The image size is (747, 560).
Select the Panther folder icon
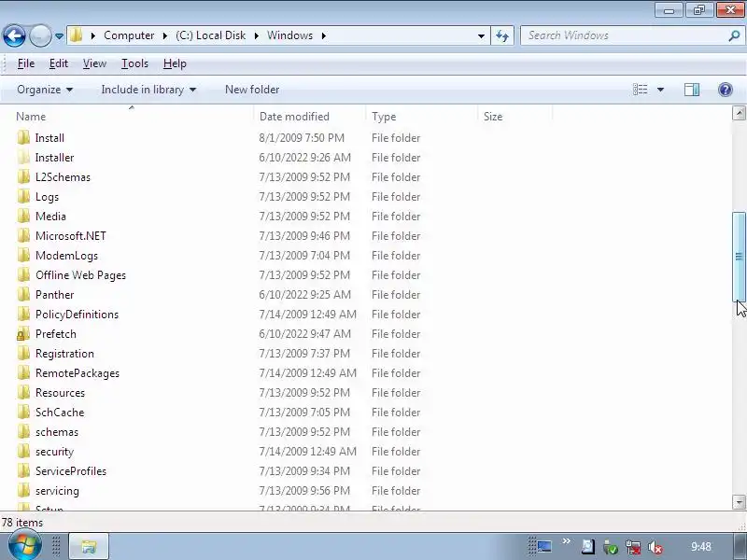pos(23,294)
